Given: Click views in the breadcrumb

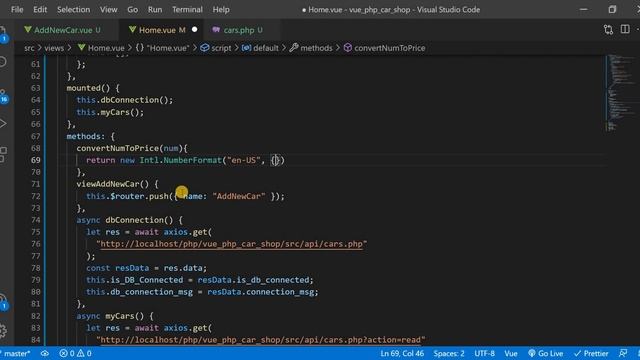Looking at the screenshot, I should tap(54, 48).
